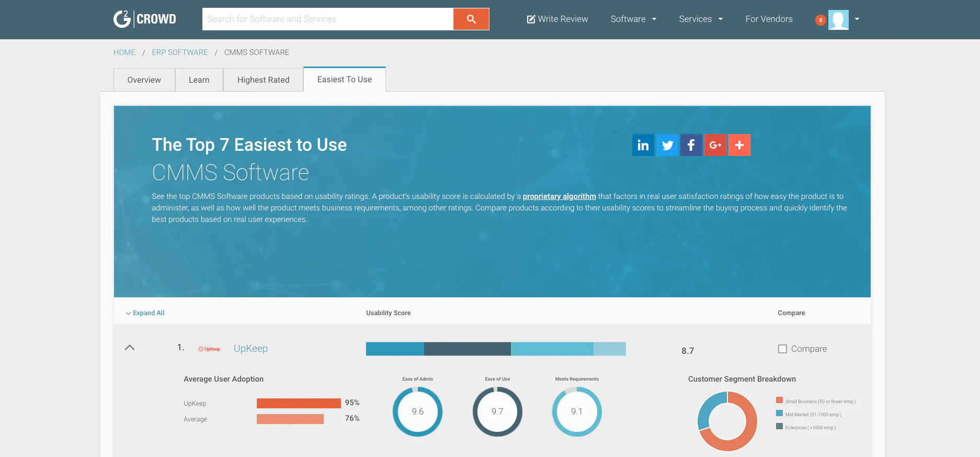Switch to the Highest Rated tab
This screenshot has width=980, height=457.
(264, 80)
